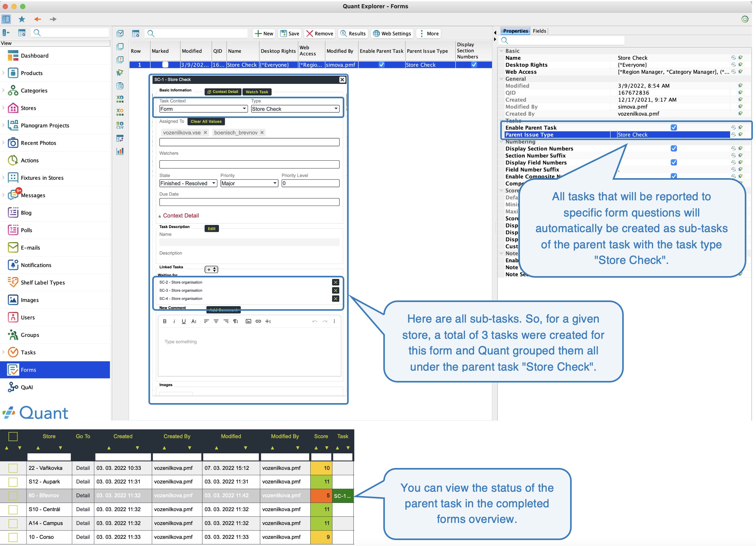Click the Due Date input field

pyautogui.click(x=249, y=202)
